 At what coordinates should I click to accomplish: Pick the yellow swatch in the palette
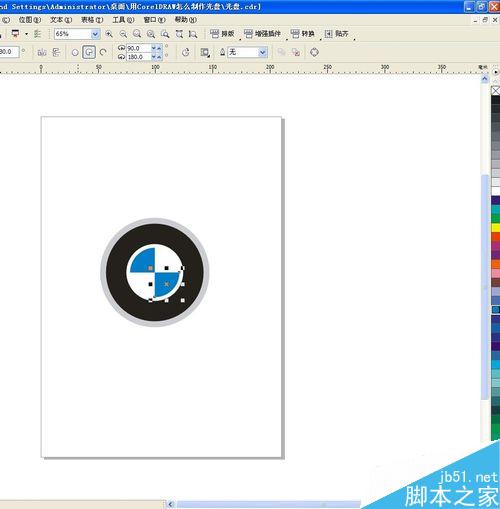click(x=495, y=228)
